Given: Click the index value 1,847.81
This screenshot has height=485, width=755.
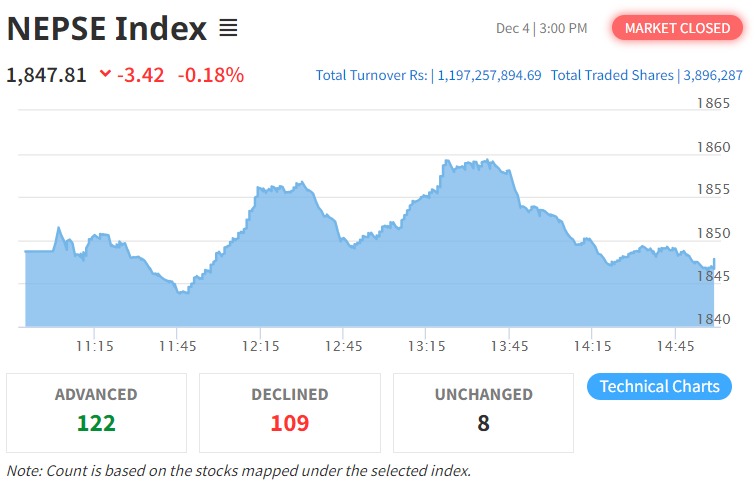Looking at the screenshot, I should (x=46, y=75).
